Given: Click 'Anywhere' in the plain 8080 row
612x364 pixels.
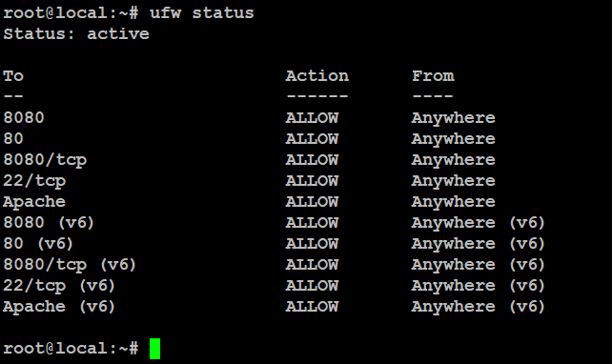Looking at the screenshot, I should click(x=453, y=118).
